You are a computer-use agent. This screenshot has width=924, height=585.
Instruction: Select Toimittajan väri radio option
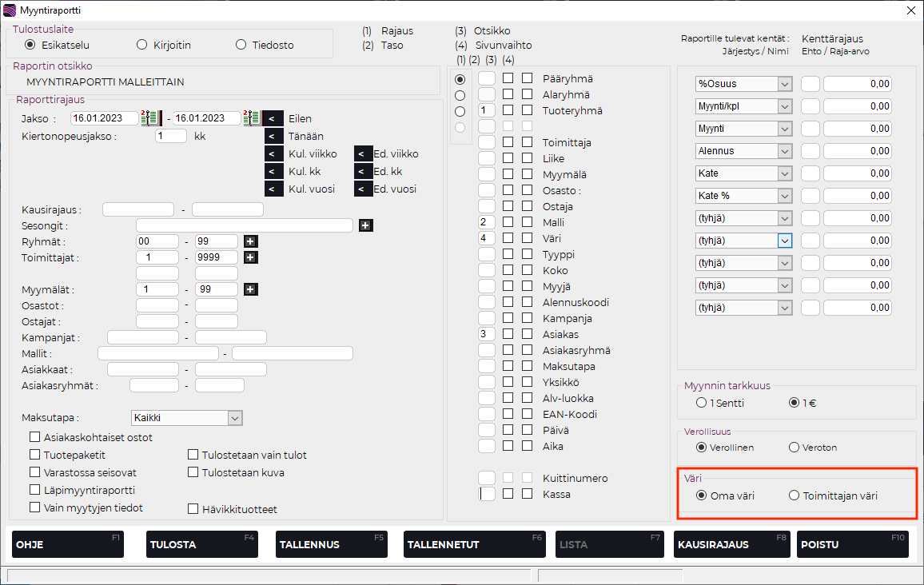(x=794, y=495)
